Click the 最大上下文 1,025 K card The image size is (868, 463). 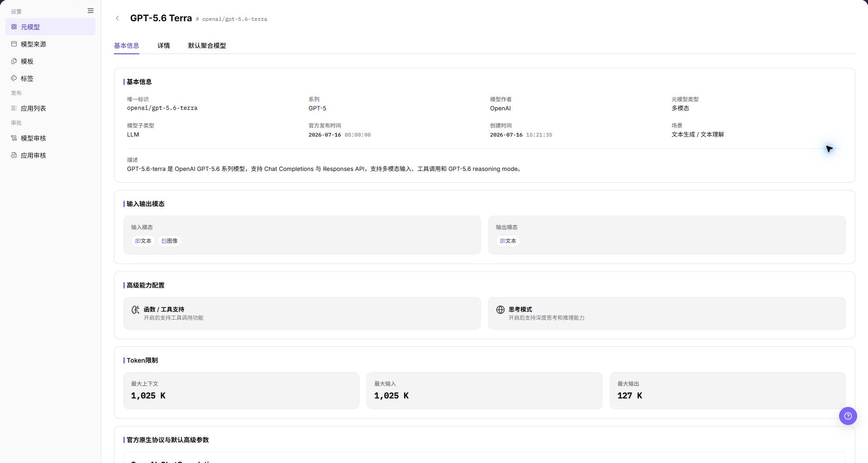241,391
